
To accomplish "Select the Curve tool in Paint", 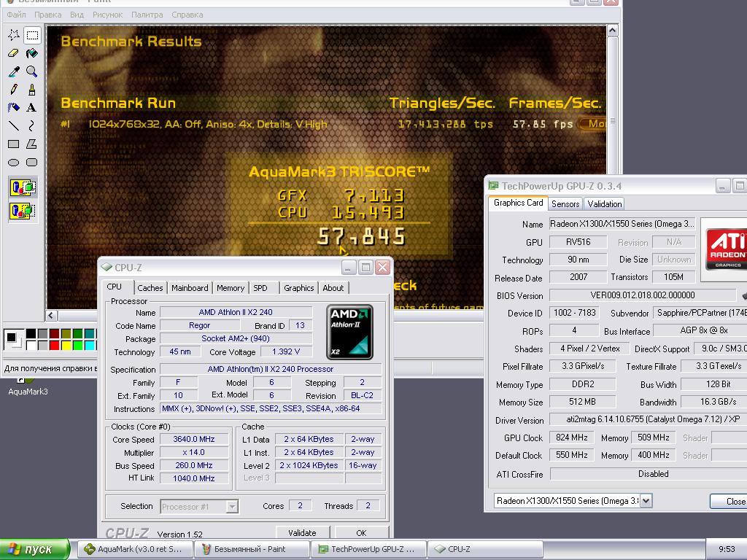I will pyautogui.click(x=32, y=125).
